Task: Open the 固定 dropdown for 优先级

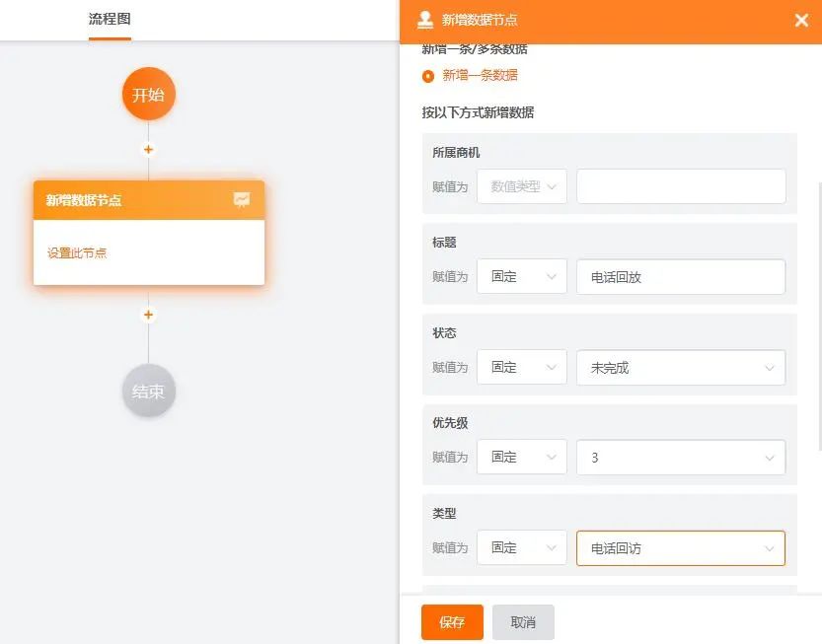Action: 522,457
